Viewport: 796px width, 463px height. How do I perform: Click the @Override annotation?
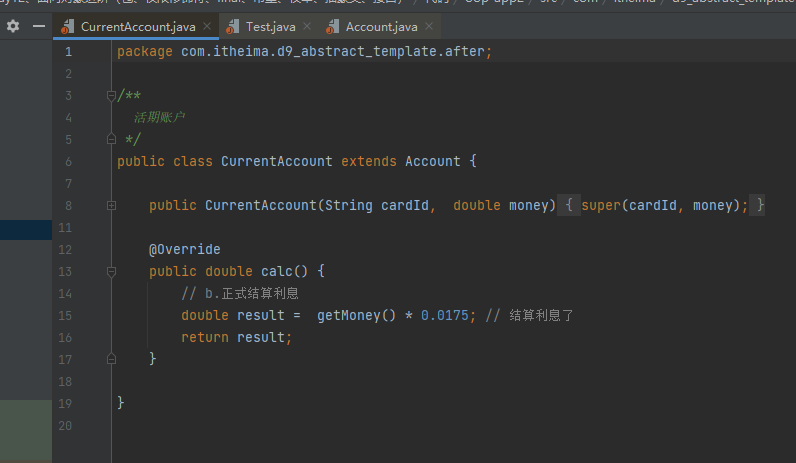pyautogui.click(x=184, y=249)
